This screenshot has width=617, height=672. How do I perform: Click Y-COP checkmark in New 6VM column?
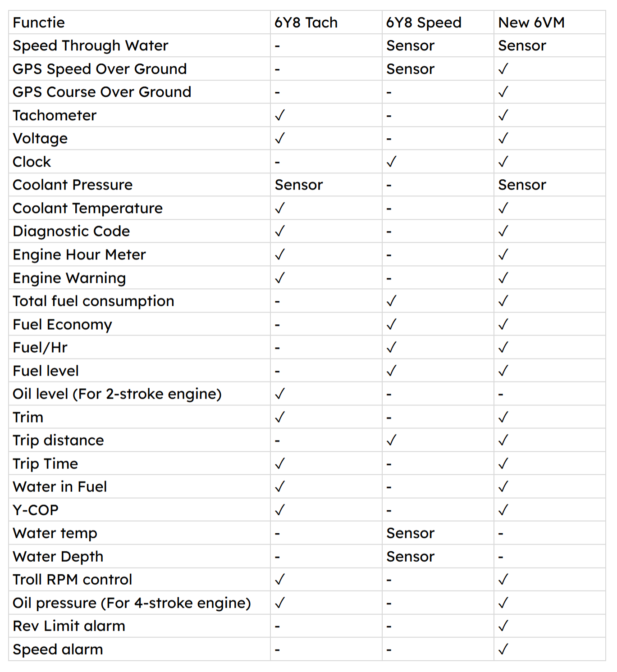tap(503, 510)
